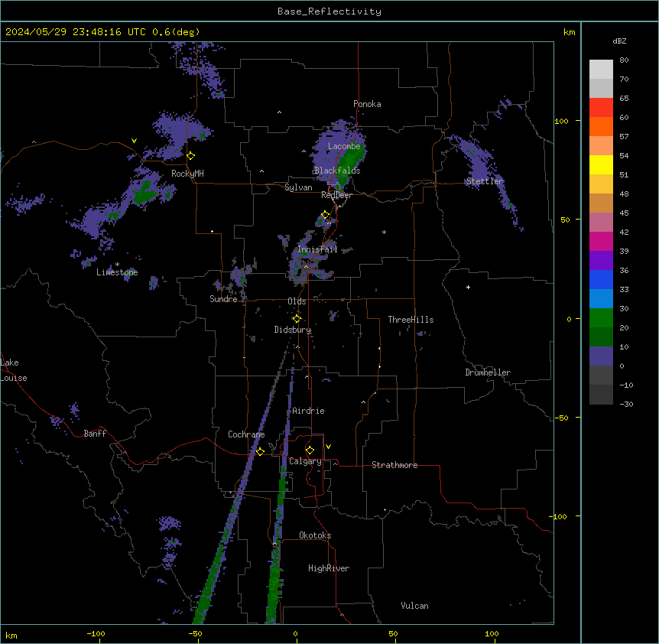659x644 pixels.
Task: Choose the light blue 30-33 dBZ swatch
Action: click(x=601, y=298)
